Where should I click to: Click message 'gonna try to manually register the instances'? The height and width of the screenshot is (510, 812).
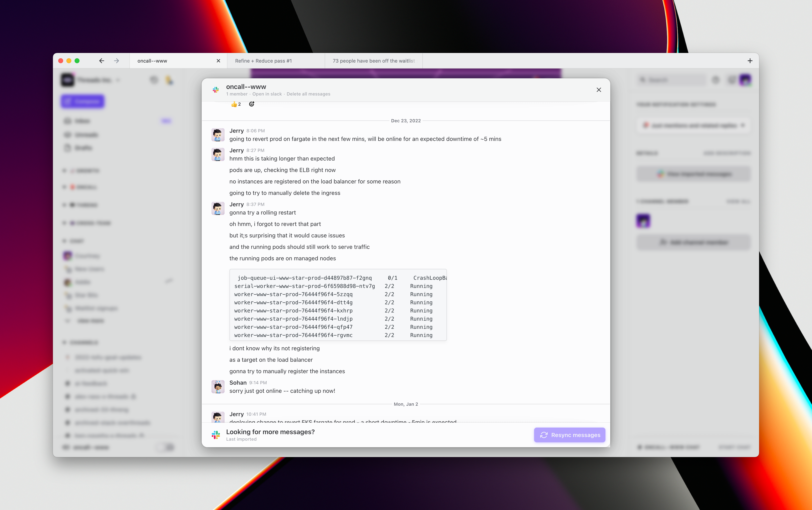click(x=287, y=371)
